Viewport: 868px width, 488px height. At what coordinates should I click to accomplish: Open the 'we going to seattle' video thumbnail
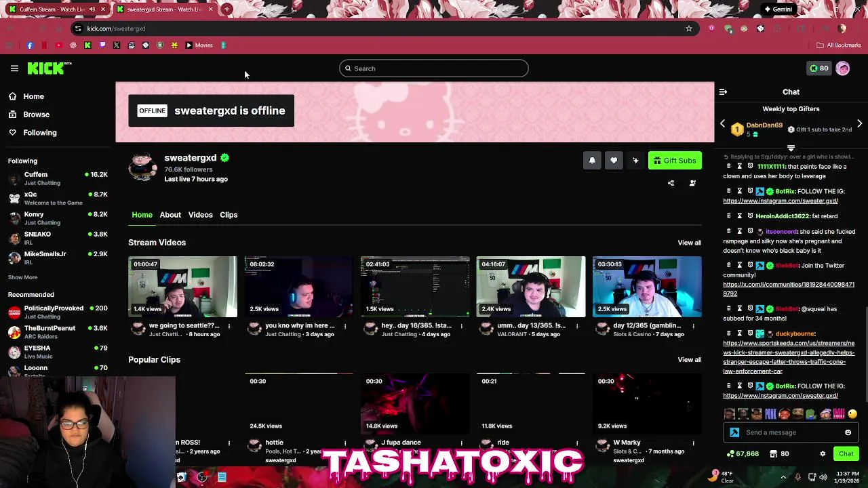pyautogui.click(x=183, y=287)
